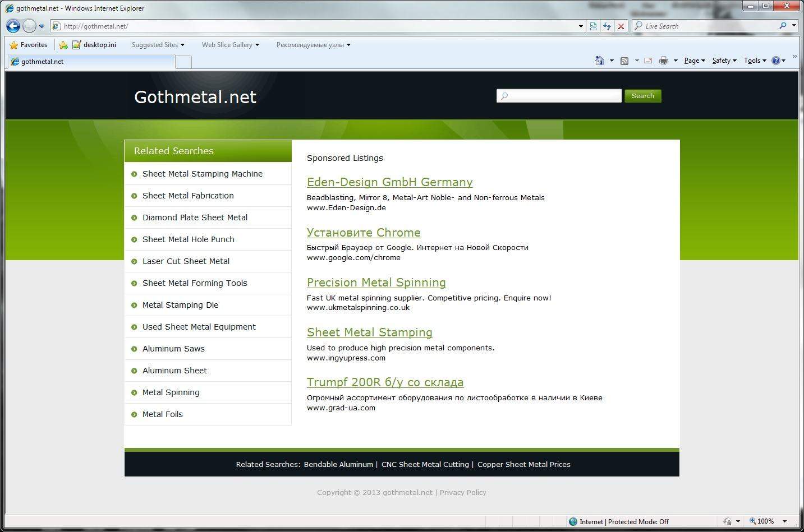
Task: Click the website search input field
Action: point(559,96)
